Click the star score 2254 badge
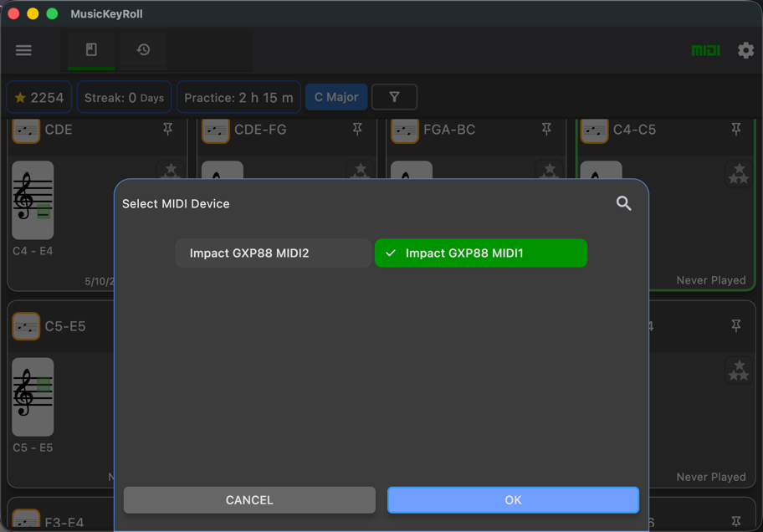 coord(39,97)
